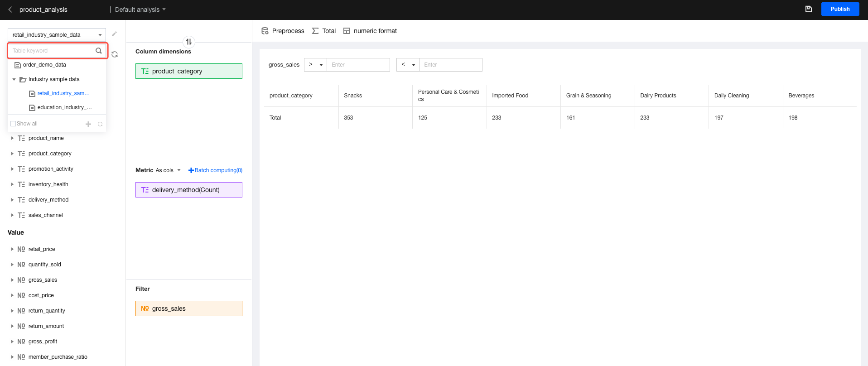Viewport: 868px width, 366px height.
Task: Select order_demo_data table
Action: (44, 65)
